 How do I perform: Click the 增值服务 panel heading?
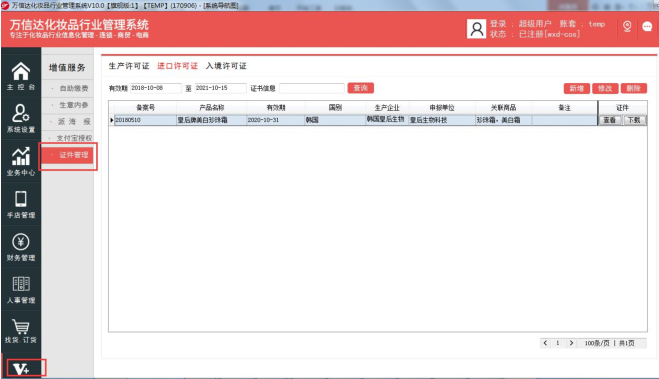67,68
